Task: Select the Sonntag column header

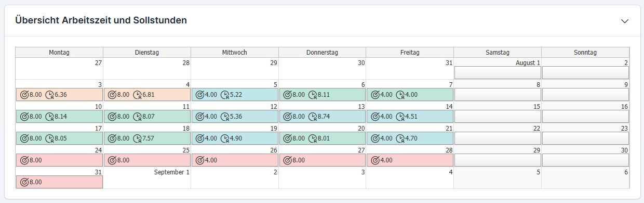Action: tap(585, 53)
